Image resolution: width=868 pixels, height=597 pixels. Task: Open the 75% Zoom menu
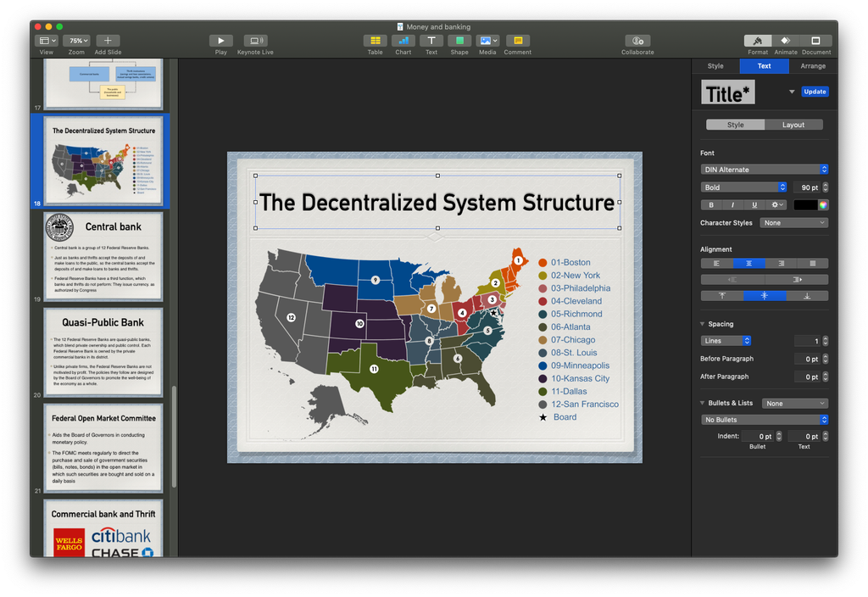(76, 41)
